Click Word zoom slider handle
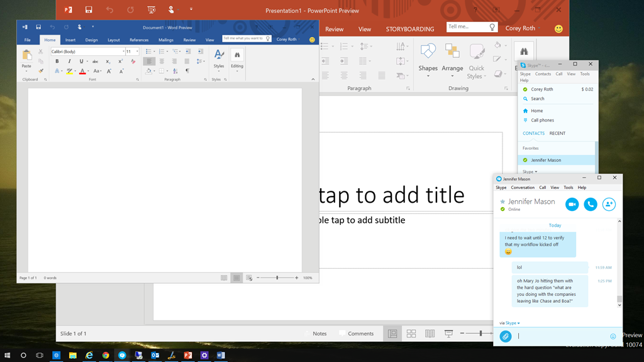Image resolution: width=644 pixels, height=362 pixels. [x=277, y=278]
